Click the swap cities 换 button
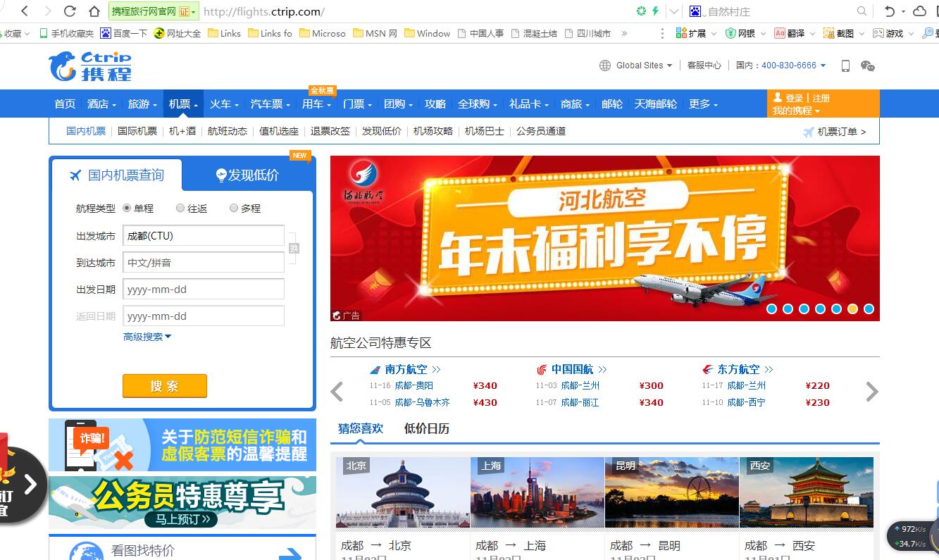Image resolution: width=939 pixels, height=560 pixels. (294, 248)
